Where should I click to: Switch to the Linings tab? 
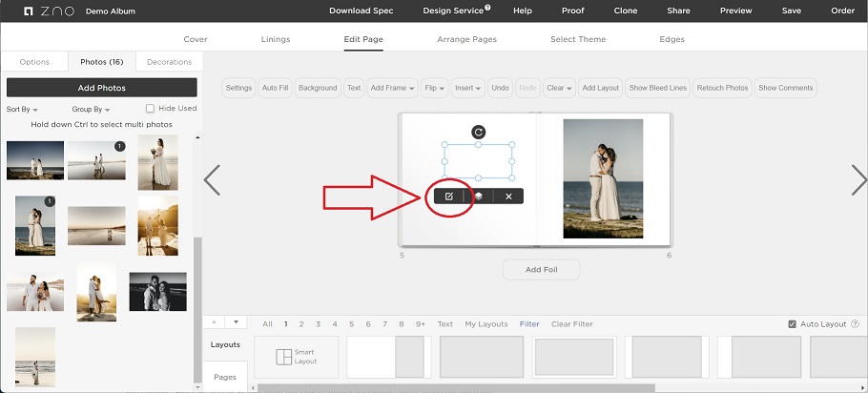pyautogui.click(x=276, y=39)
